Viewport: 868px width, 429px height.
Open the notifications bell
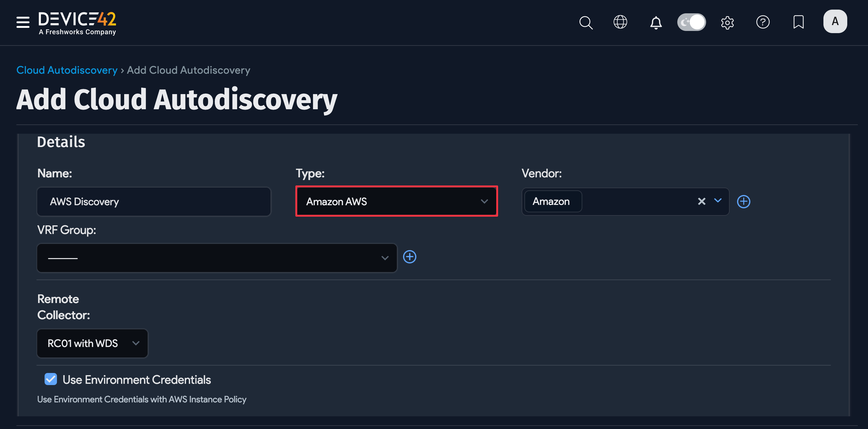coord(656,22)
